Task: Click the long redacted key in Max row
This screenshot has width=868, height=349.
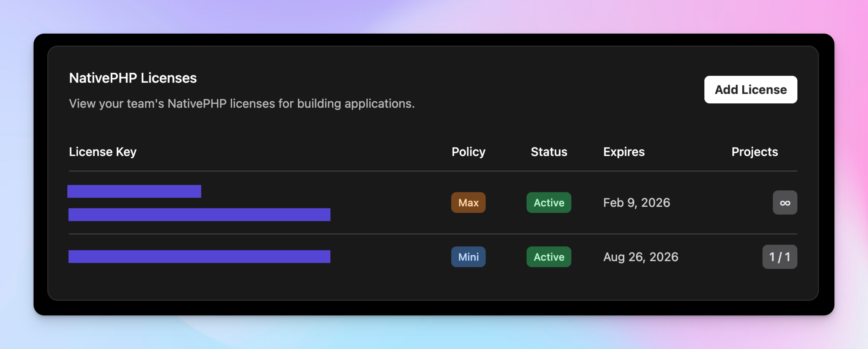Action: point(199,215)
